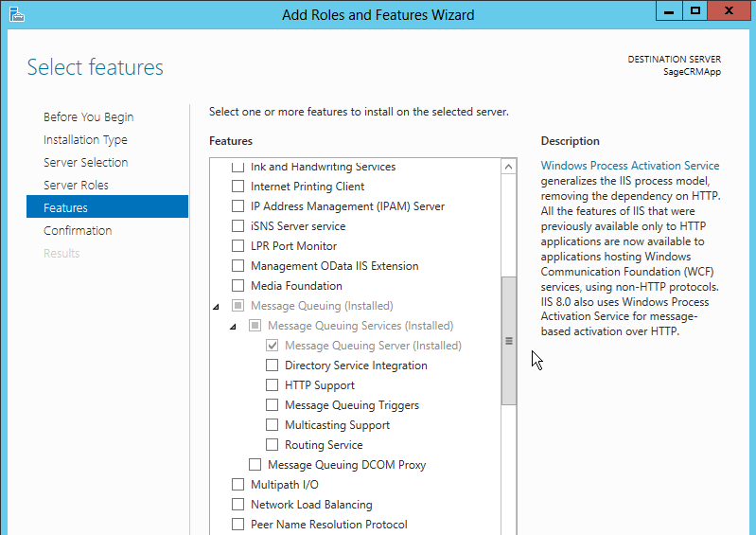Viewport: 756px width, 535px height.
Task: Tick the Directory Service Integration checkbox
Action: (x=273, y=366)
